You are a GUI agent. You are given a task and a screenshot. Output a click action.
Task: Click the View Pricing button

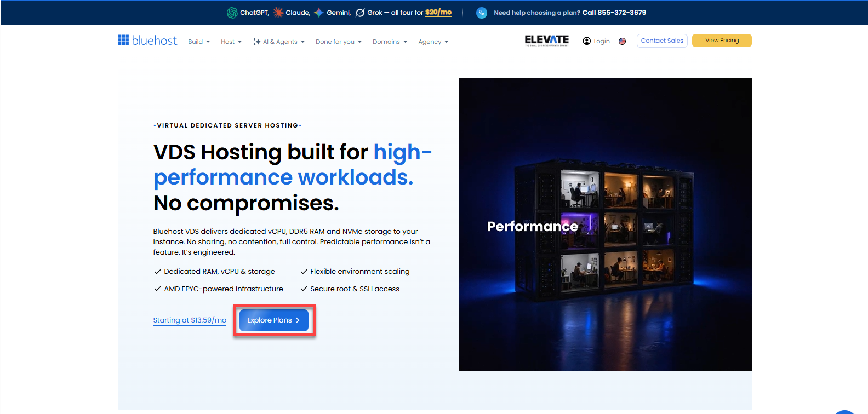(722, 41)
